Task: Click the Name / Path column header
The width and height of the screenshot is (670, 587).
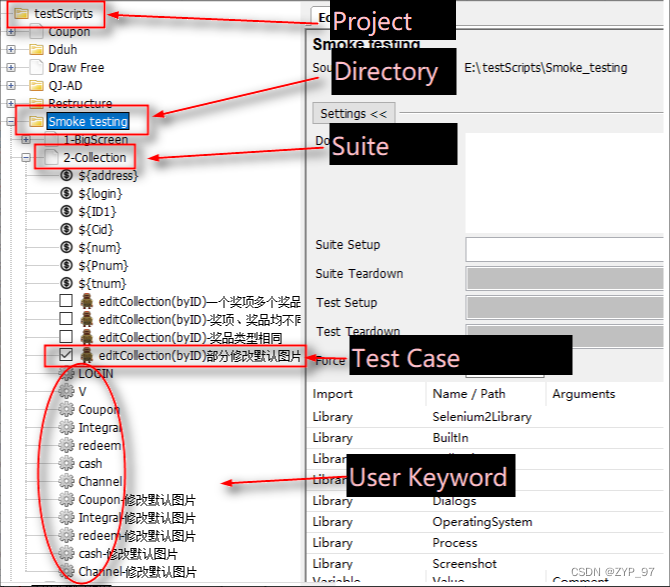Action: click(x=486, y=394)
